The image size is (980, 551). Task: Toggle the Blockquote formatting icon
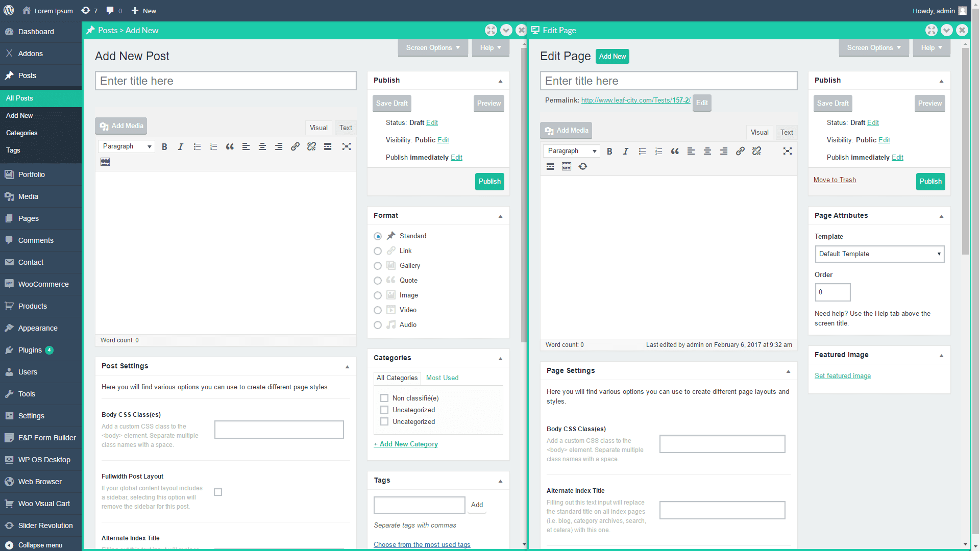[230, 146]
